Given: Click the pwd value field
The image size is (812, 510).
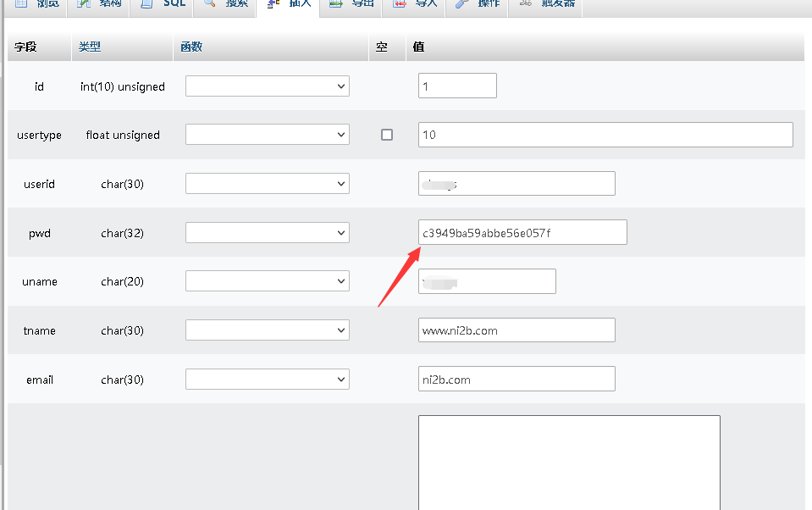Looking at the screenshot, I should [522, 232].
